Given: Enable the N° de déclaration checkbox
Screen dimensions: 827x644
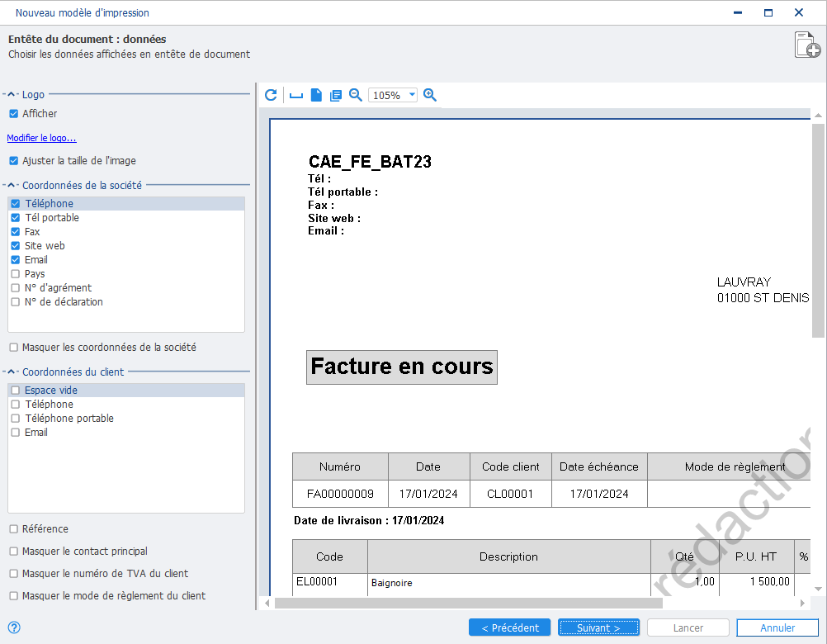Looking at the screenshot, I should tap(16, 302).
